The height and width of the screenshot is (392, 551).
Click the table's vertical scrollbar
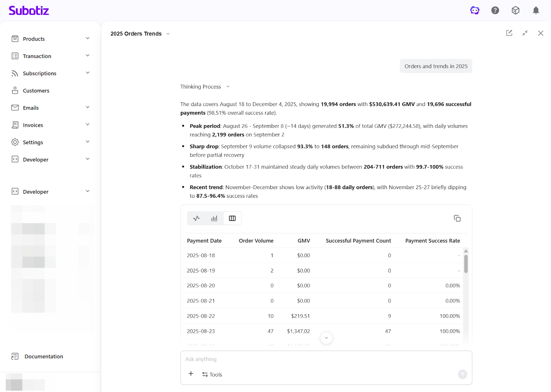tap(466, 264)
